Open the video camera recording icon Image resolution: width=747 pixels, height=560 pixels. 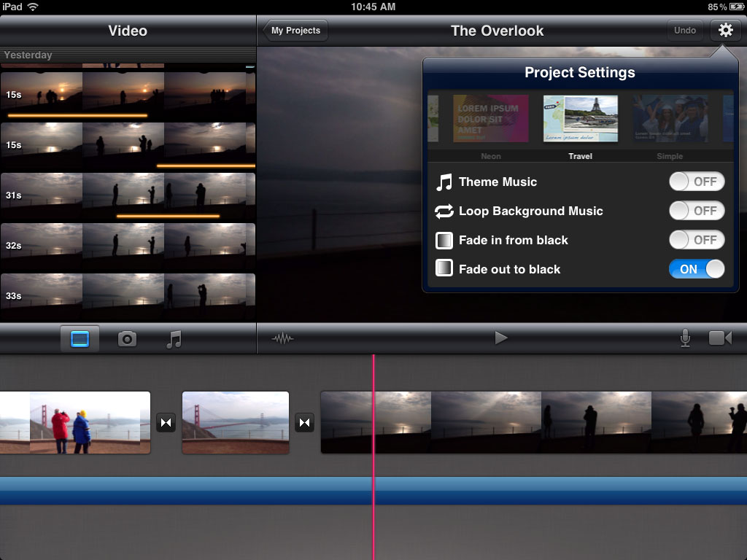[720, 338]
